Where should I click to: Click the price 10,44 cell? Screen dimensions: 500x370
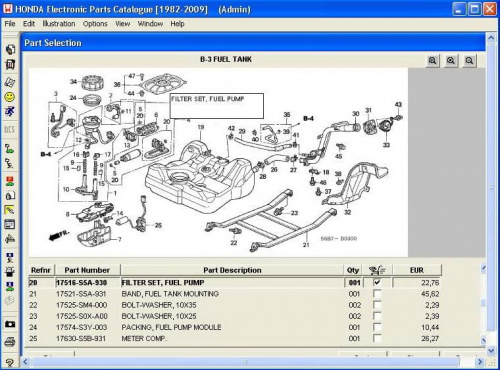430,327
